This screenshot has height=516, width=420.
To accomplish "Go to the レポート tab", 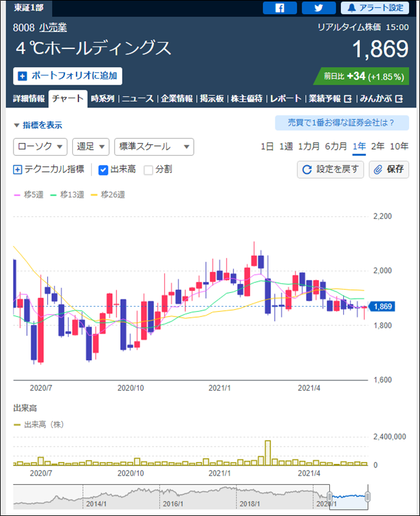I will point(286,98).
